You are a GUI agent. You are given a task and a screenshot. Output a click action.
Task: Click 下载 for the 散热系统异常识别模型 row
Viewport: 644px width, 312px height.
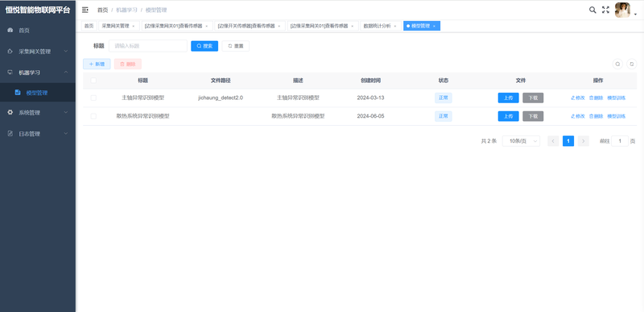pos(533,116)
